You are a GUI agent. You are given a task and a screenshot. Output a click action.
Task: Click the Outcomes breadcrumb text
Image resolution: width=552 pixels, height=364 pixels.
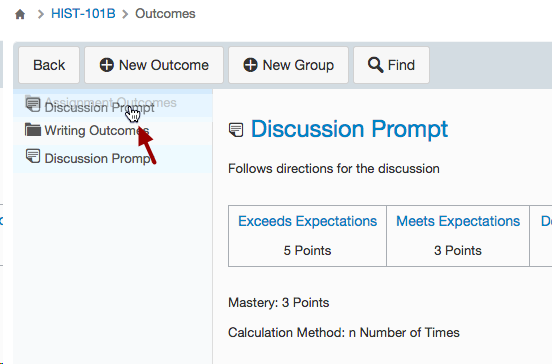click(x=165, y=14)
